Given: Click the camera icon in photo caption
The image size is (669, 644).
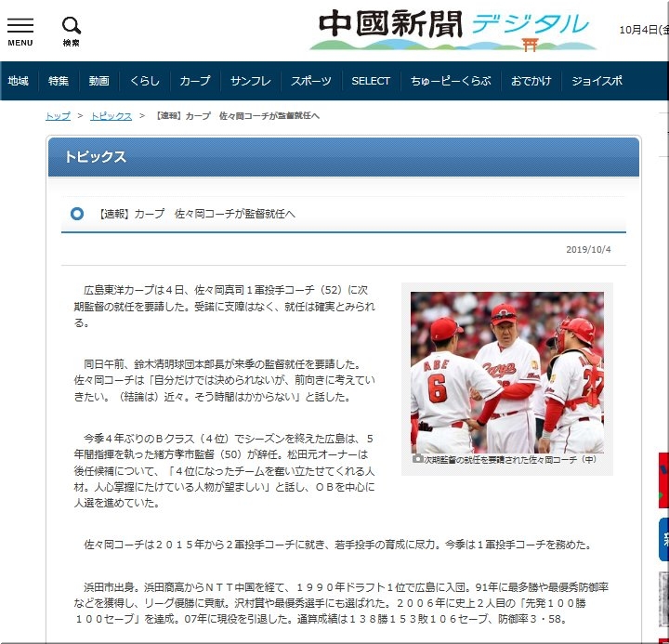Looking at the screenshot, I should (x=418, y=459).
